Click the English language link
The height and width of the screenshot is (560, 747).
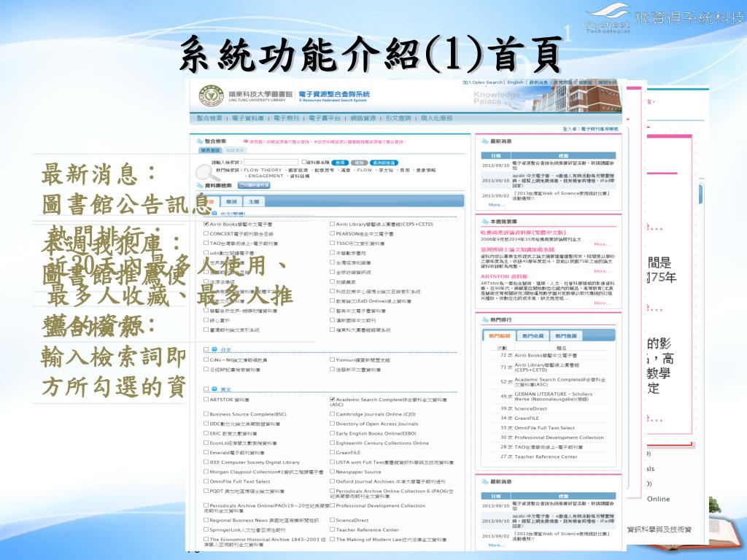pos(515,82)
